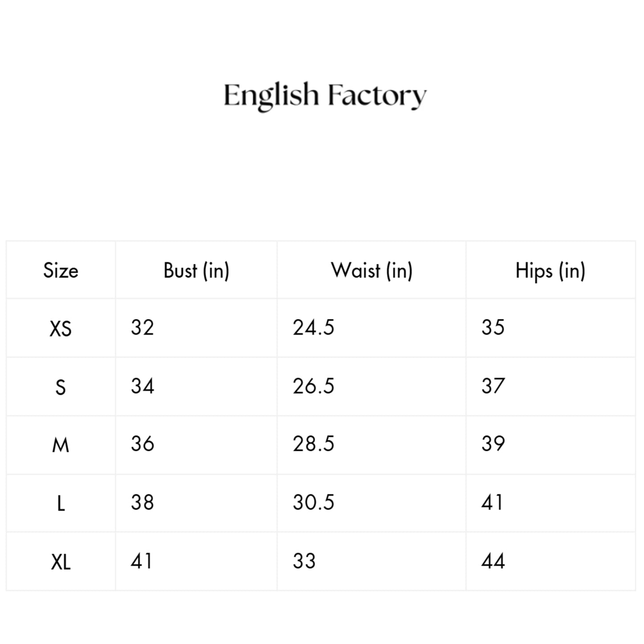Click the Hips (in) column header
644x644 pixels.
[x=550, y=271]
